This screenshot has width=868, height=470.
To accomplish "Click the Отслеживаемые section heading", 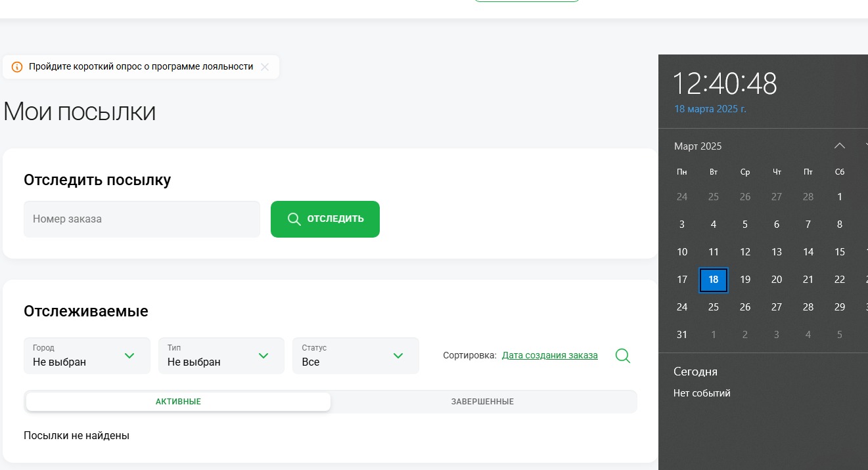I will [x=86, y=311].
